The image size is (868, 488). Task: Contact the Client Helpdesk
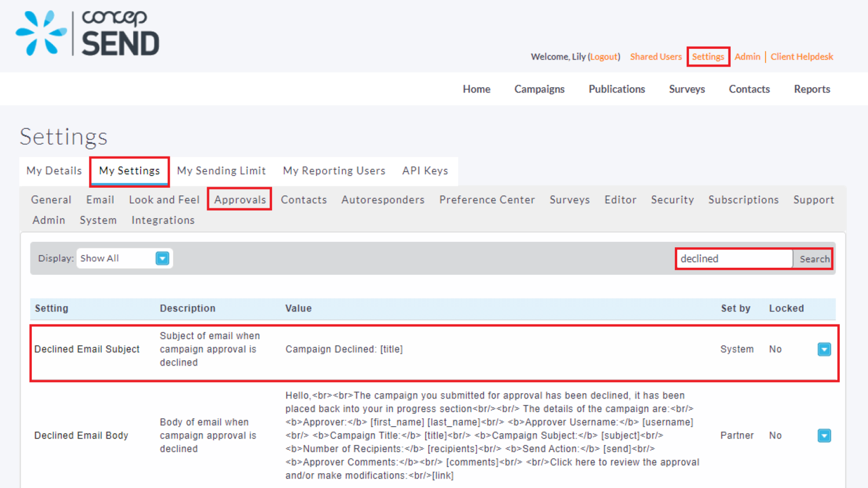coord(801,57)
